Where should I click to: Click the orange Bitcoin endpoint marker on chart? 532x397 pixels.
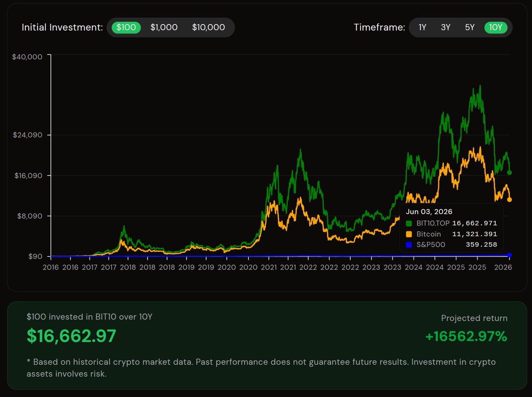click(509, 200)
